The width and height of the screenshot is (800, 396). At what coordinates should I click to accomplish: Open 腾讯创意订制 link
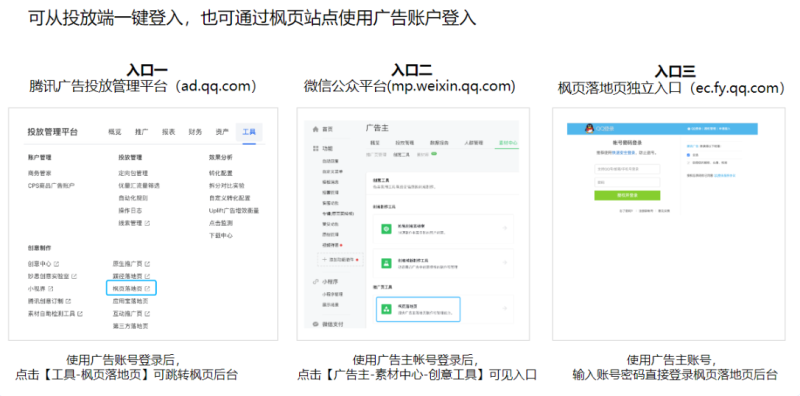pyautogui.click(x=45, y=301)
